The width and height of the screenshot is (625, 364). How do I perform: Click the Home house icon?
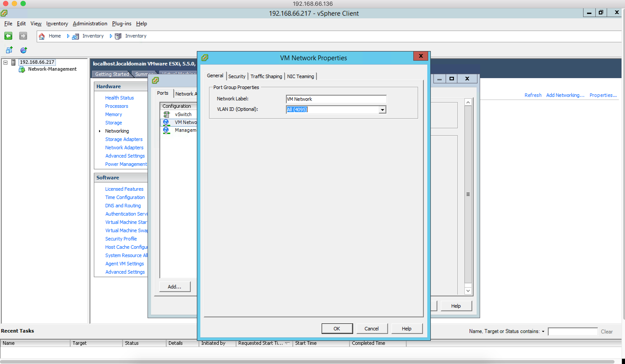[x=42, y=36]
